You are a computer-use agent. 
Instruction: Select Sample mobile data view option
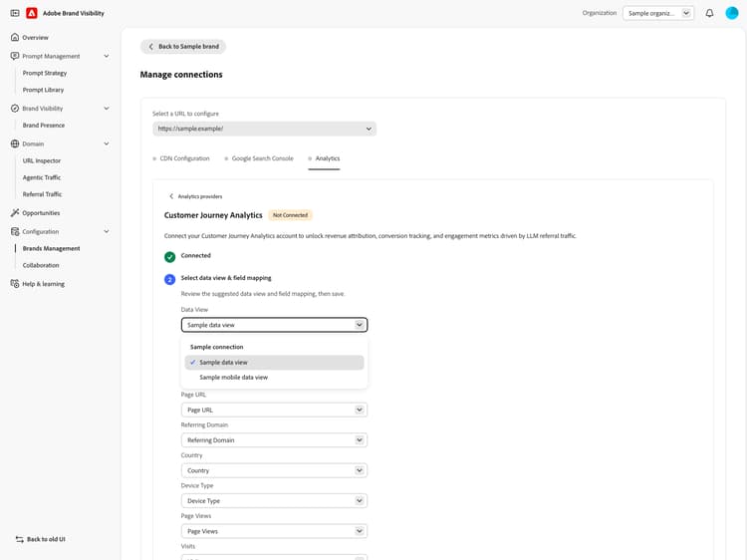[x=275, y=377]
